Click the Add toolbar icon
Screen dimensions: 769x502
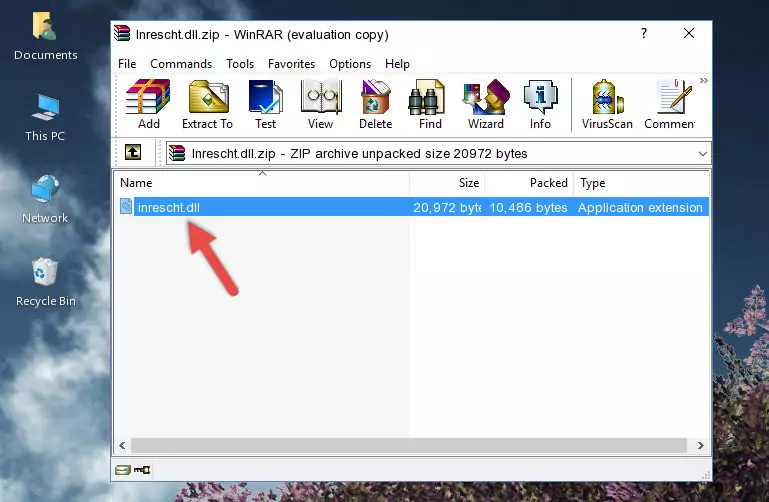coord(148,104)
